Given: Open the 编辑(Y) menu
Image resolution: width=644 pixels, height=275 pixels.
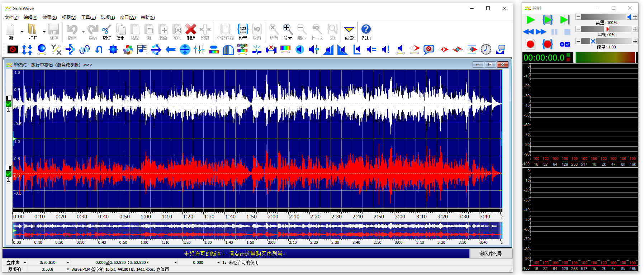Looking at the screenshot, I should [x=30, y=17].
